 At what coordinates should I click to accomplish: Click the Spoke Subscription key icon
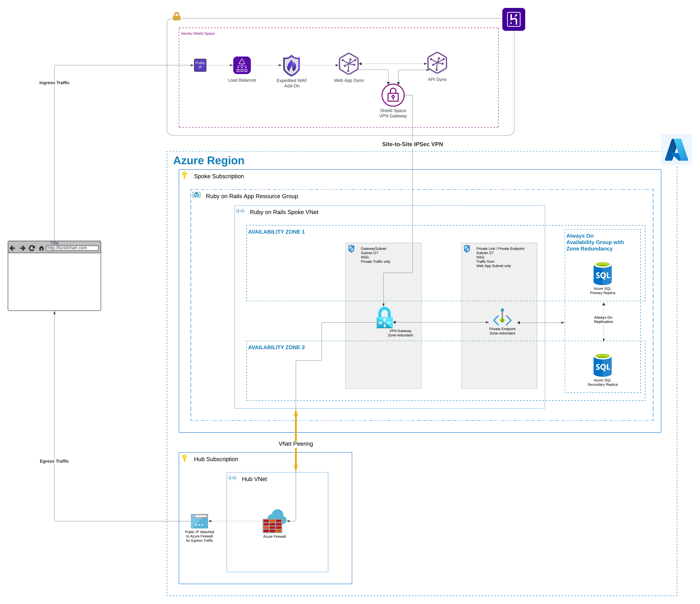(x=184, y=175)
